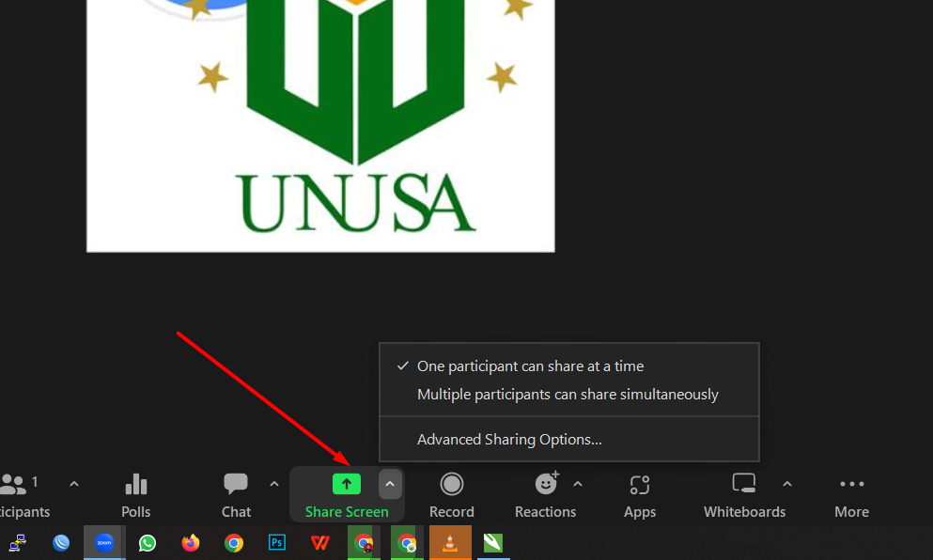Open Whiteboards
Screen dimensions: 933x560
point(744,495)
